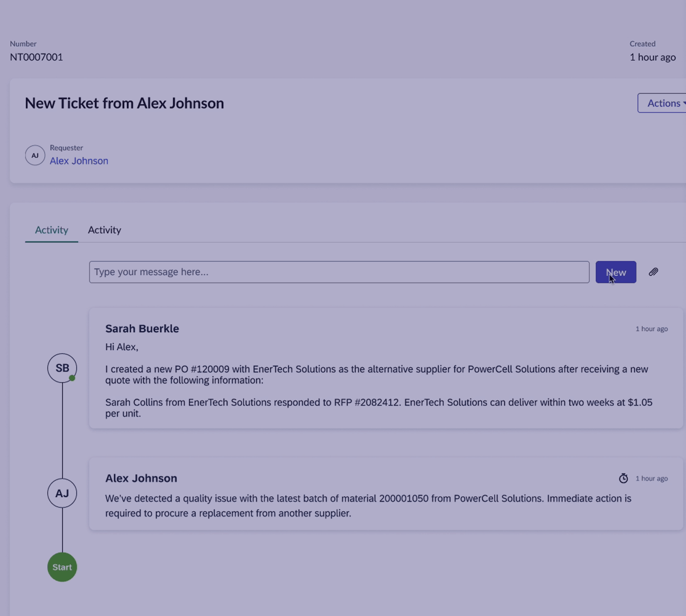Click the Alex Johnson message author name
686x616 pixels.
click(141, 478)
